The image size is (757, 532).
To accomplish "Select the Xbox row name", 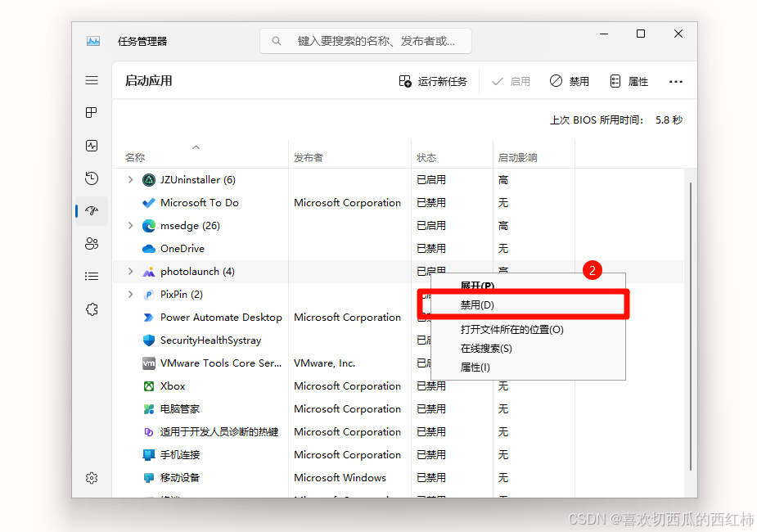I will coord(173,386).
